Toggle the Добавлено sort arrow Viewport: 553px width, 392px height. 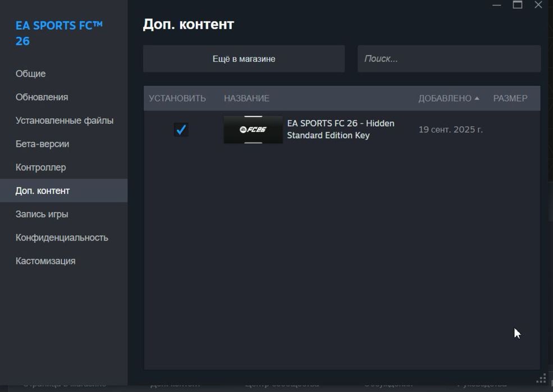pyautogui.click(x=477, y=98)
